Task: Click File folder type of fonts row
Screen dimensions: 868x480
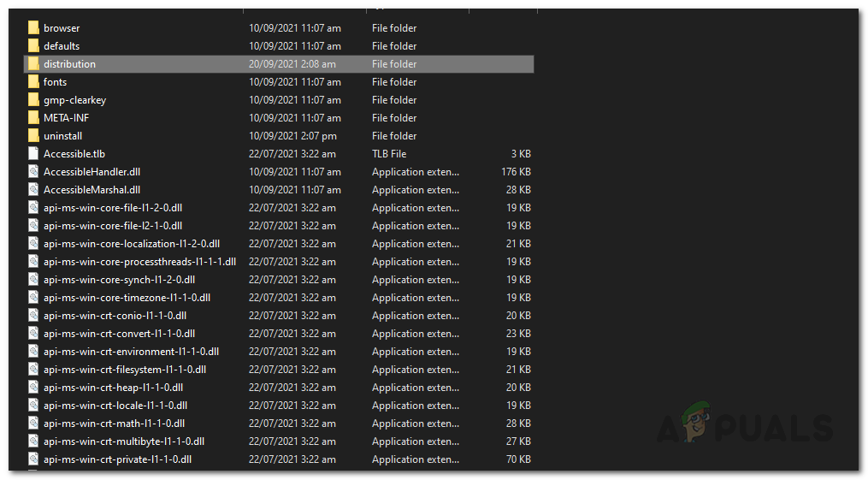Action: (394, 82)
